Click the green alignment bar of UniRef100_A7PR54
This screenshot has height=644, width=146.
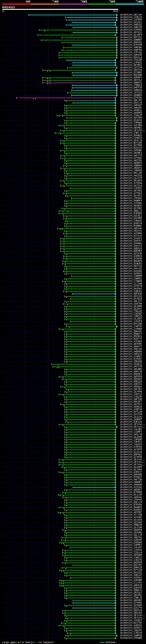point(78,30)
